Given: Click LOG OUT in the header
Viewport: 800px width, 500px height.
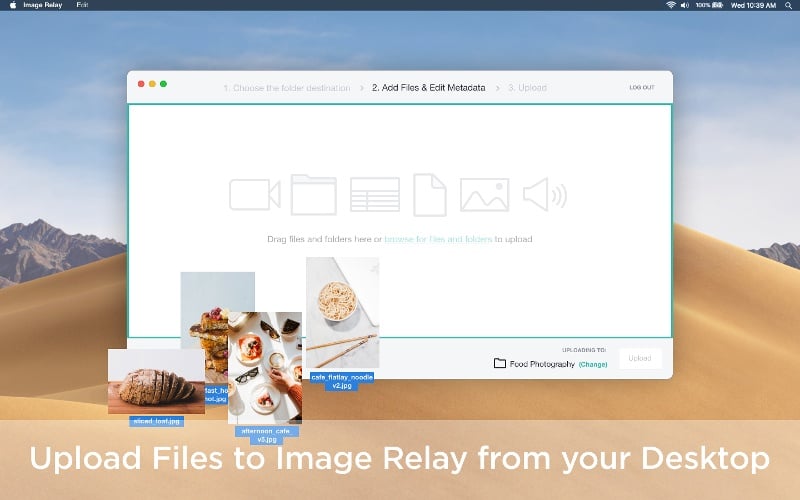Looking at the screenshot, I should click(x=642, y=87).
